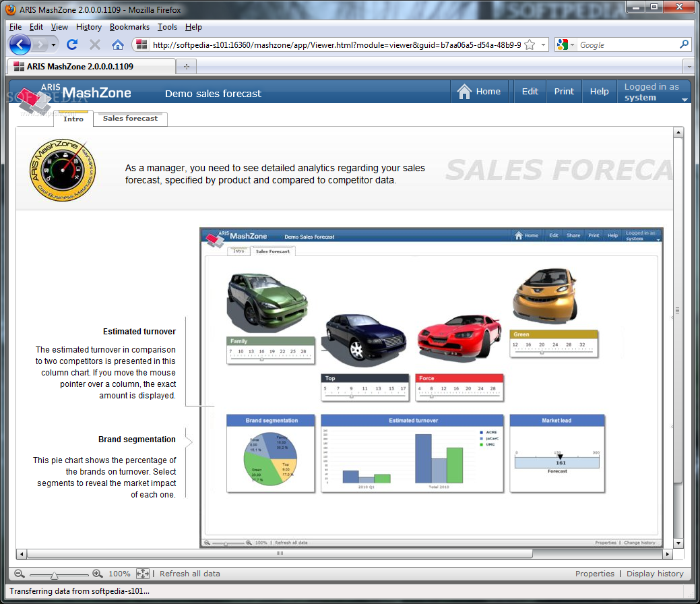Open the search engine selector dropdown

click(x=565, y=44)
